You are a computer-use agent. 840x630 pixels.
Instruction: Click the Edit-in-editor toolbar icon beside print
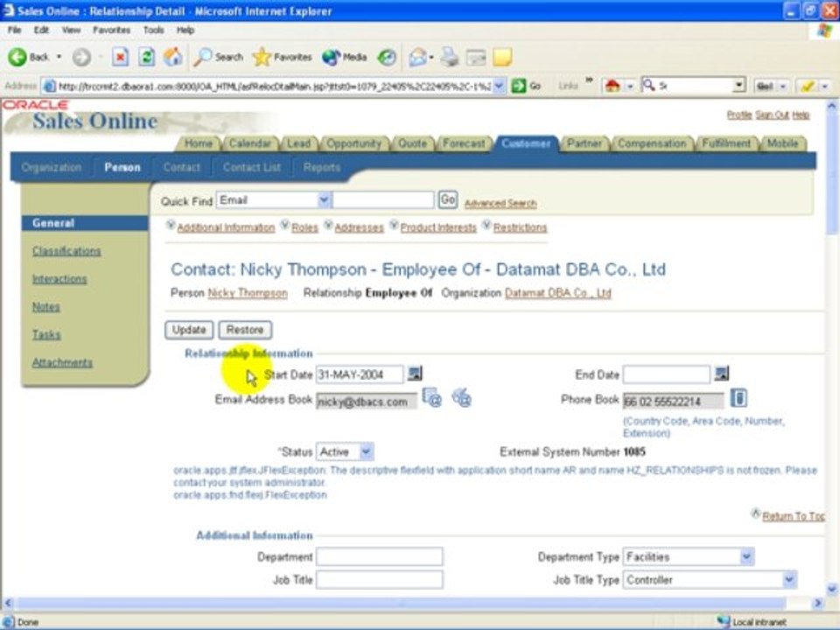point(476,57)
